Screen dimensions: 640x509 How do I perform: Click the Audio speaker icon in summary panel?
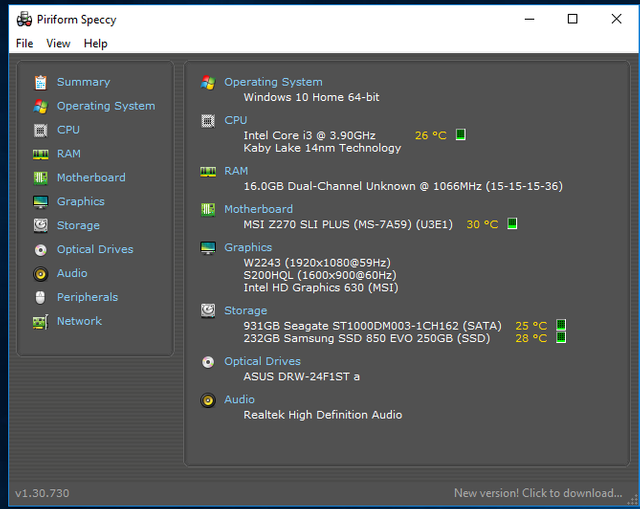(208, 400)
